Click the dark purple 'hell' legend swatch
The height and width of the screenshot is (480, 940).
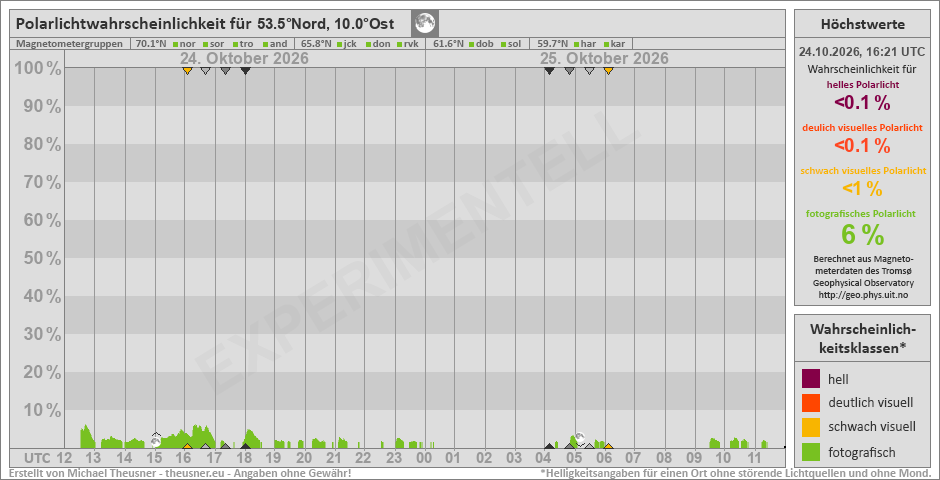(x=811, y=379)
